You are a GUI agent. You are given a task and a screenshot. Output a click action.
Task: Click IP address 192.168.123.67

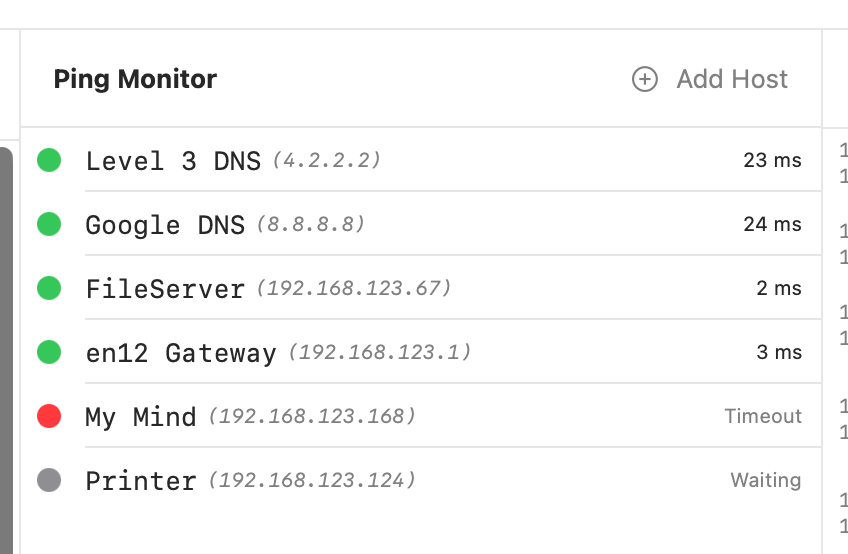[x=354, y=288]
